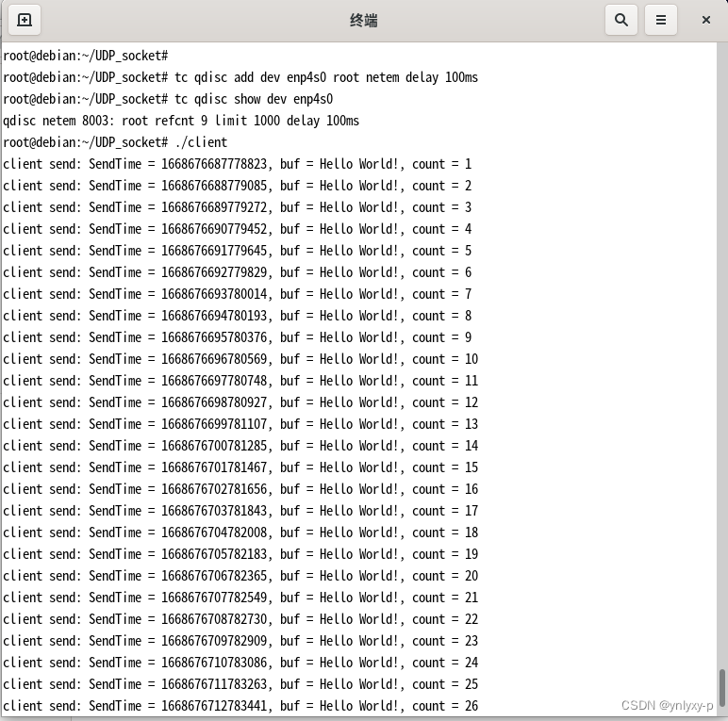The width and height of the screenshot is (728, 721).
Task: Click the client send line with count = 15
Action: (240, 467)
